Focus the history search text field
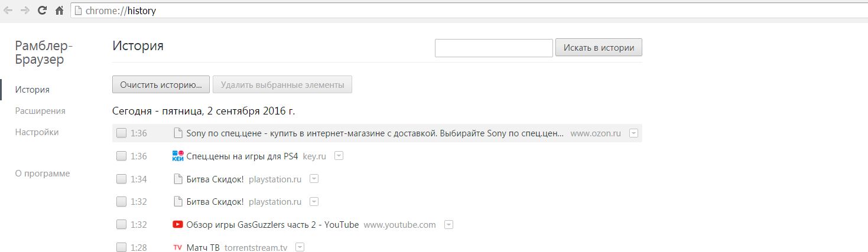 [494, 48]
